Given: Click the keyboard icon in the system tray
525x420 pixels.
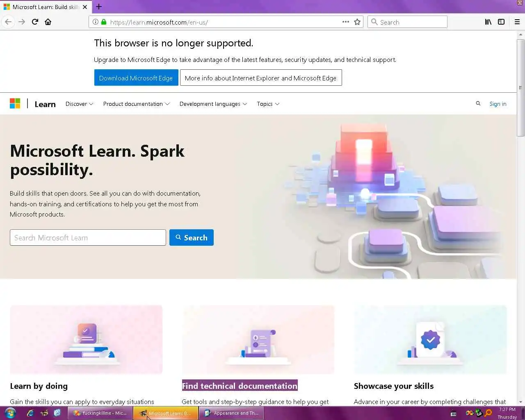Looking at the screenshot, I should 453,413.
